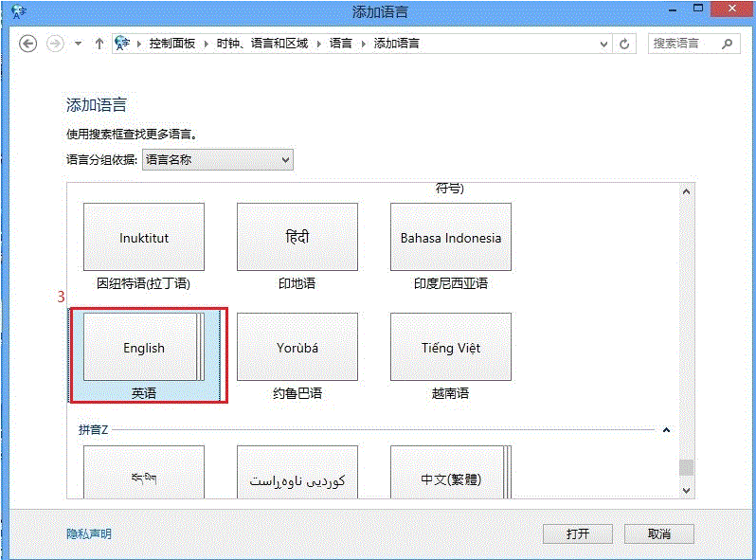The height and width of the screenshot is (560, 756).
Task: Click the refresh button
Action: click(624, 44)
